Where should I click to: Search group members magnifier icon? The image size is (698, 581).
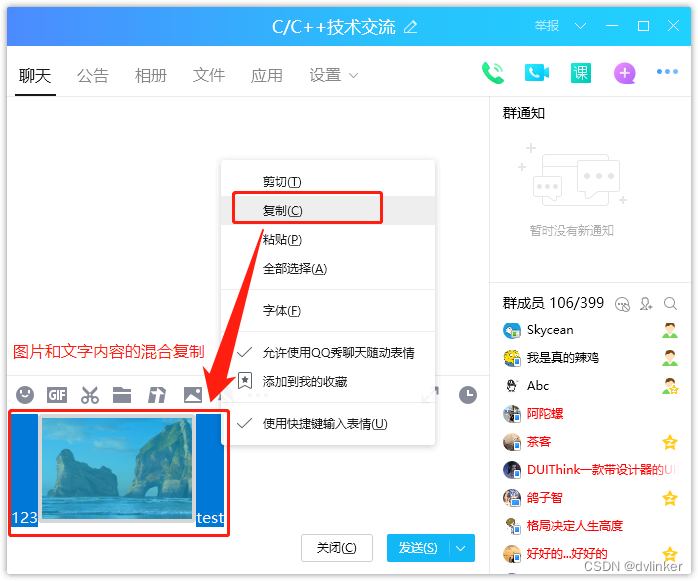(x=670, y=304)
